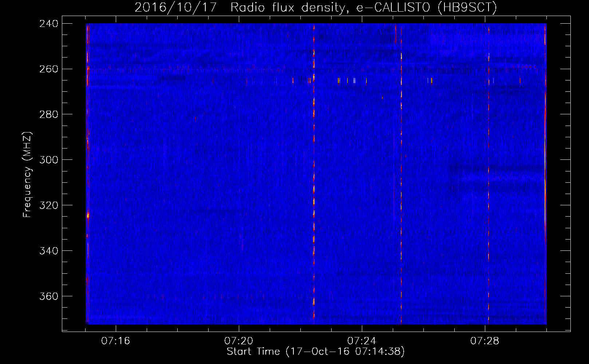Click the 260 frequency tick label
Image resolution: width=589 pixels, height=364 pixels.
tap(49, 69)
